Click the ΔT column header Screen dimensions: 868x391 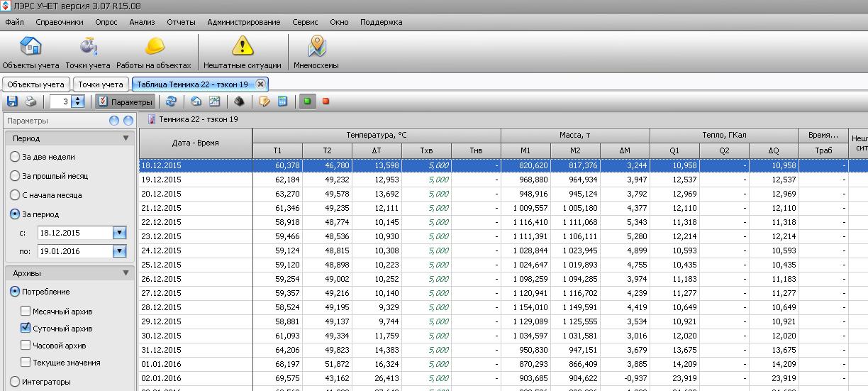tap(377, 150)
